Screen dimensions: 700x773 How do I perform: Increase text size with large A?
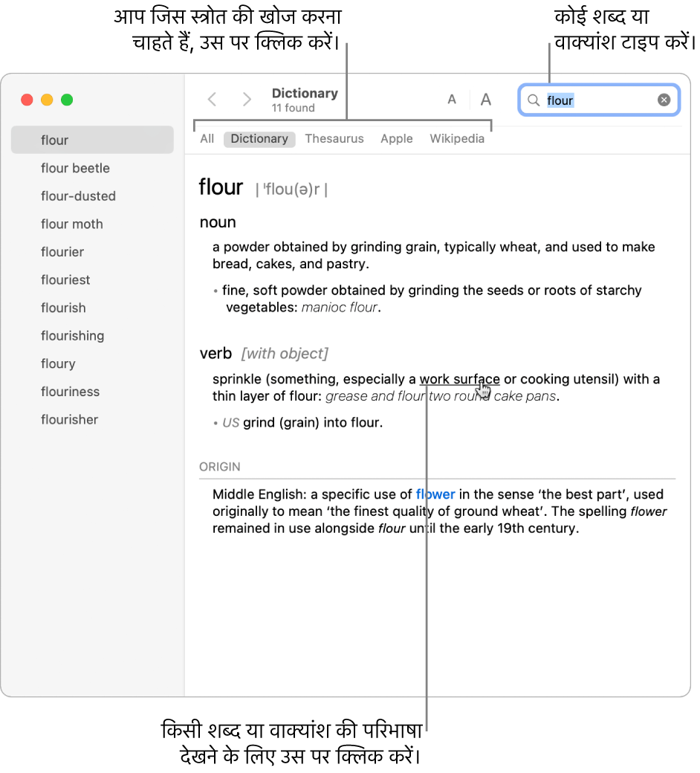coord(485,100)
